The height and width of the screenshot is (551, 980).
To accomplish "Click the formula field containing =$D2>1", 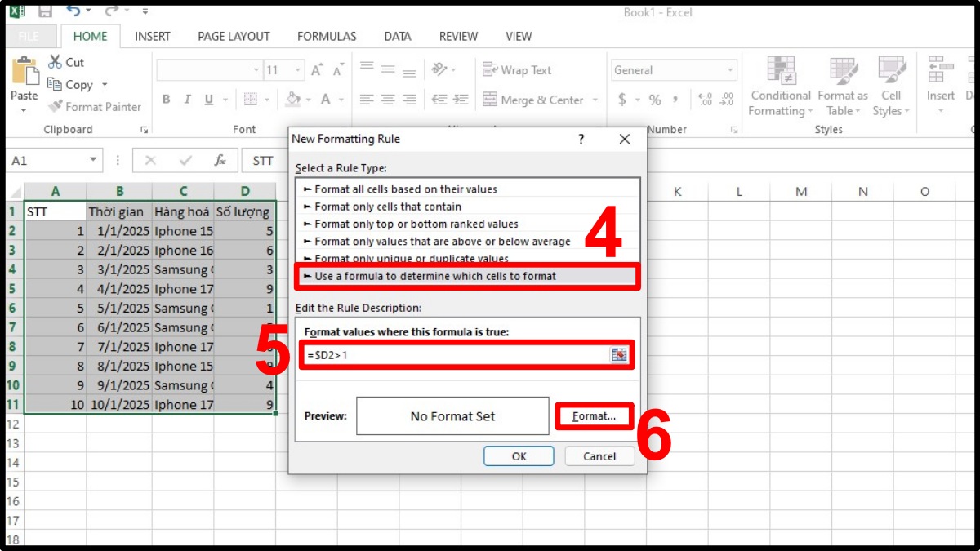I will point(457,355).
